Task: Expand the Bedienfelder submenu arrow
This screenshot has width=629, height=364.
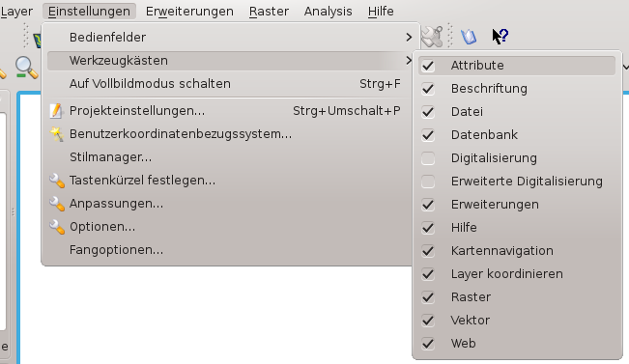Action: click(x=409, y=38)
